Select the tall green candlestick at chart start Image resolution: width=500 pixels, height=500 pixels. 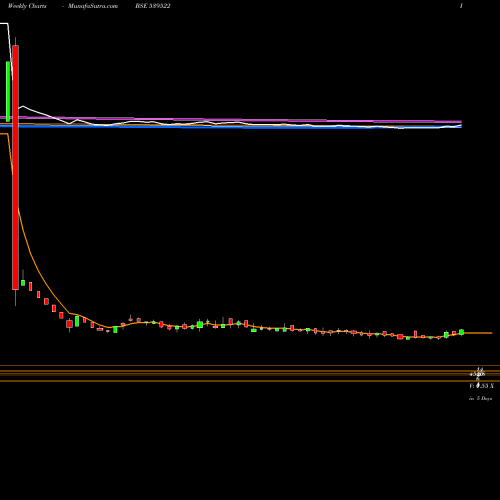tap(8, 91)
